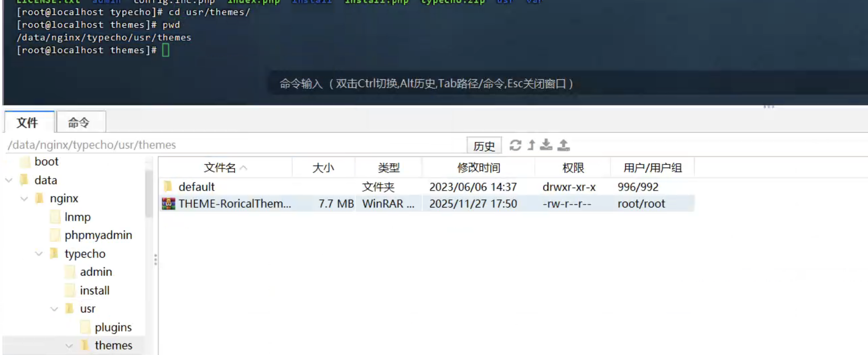Click the themes folder icon in tree

[x=85, y=345]
